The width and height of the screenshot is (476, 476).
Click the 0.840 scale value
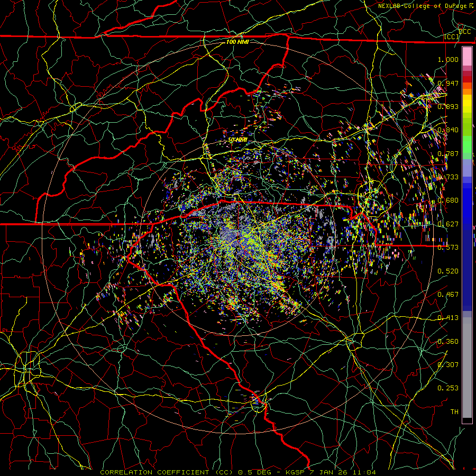[448, 130]
